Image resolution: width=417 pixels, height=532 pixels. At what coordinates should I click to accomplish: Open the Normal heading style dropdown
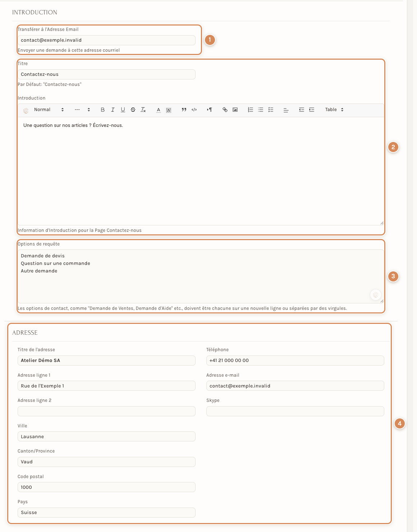point(49,110)
